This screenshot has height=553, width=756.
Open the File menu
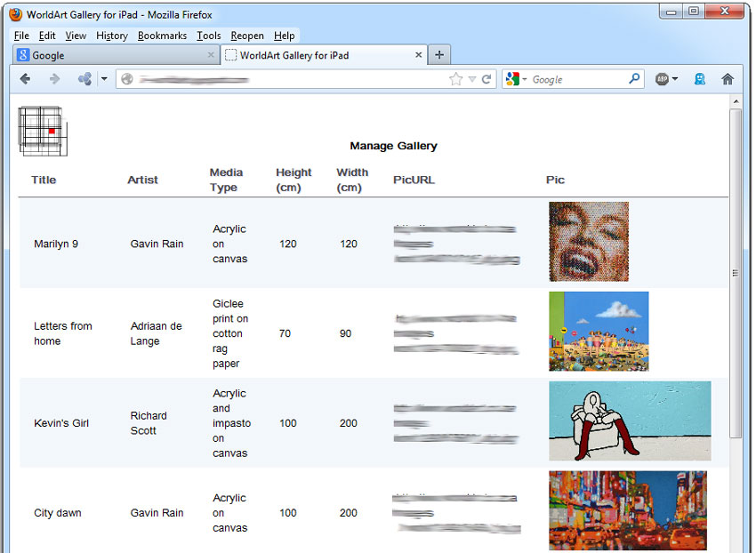click(21, 36)
